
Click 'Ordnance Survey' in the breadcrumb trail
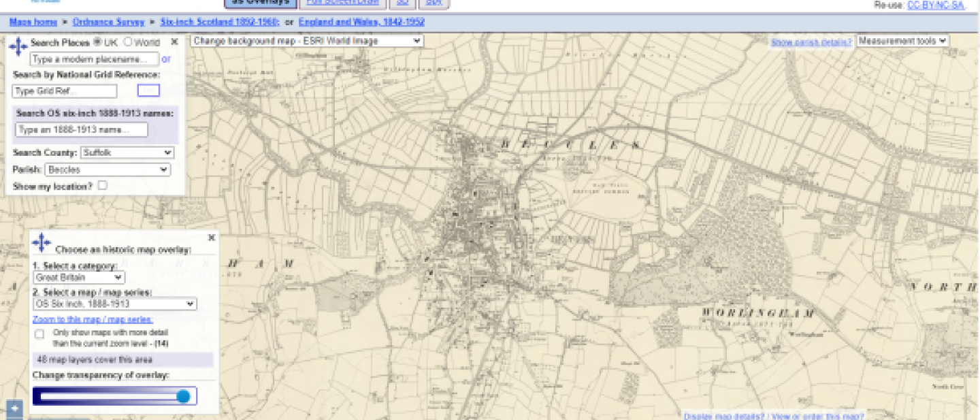111,22
